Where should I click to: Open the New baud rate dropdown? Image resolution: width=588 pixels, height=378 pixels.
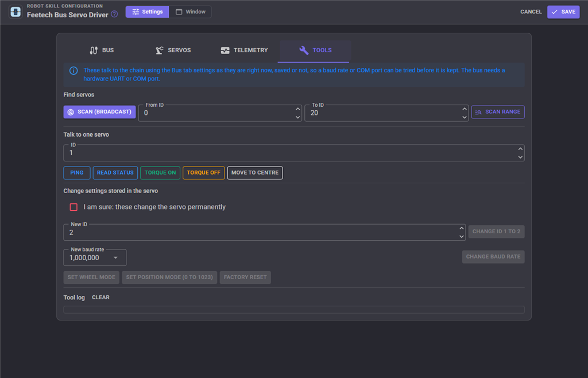tap(95, 257)
